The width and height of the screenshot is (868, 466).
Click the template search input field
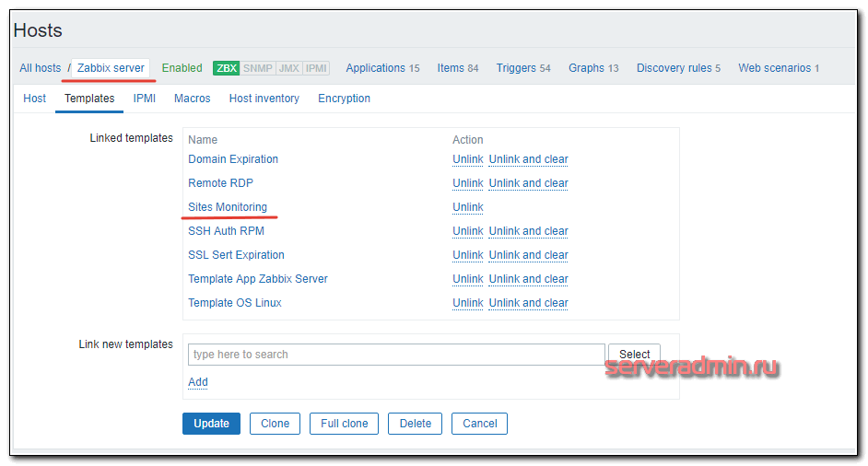[x=396, y=355]
